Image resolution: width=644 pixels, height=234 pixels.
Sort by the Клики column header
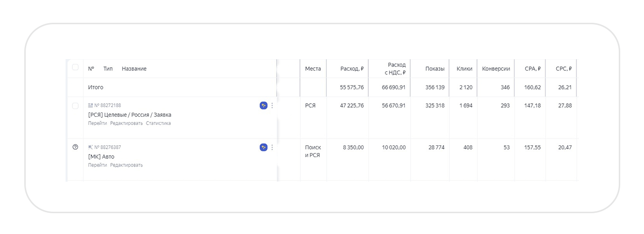[x=464, y=69]
